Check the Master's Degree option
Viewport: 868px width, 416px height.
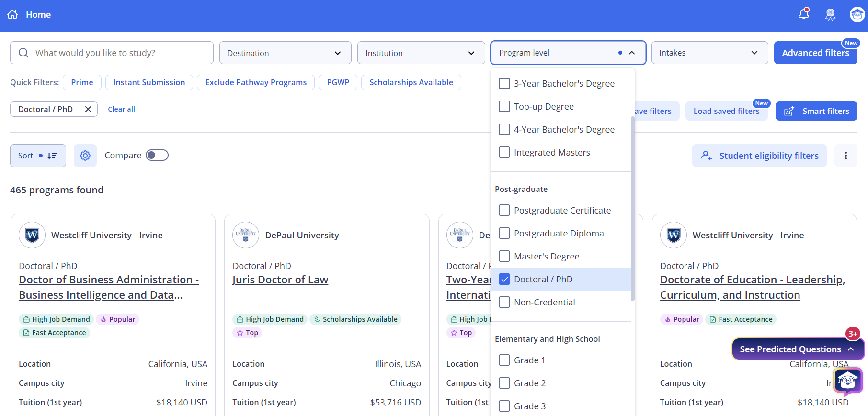tap(504, 256)
